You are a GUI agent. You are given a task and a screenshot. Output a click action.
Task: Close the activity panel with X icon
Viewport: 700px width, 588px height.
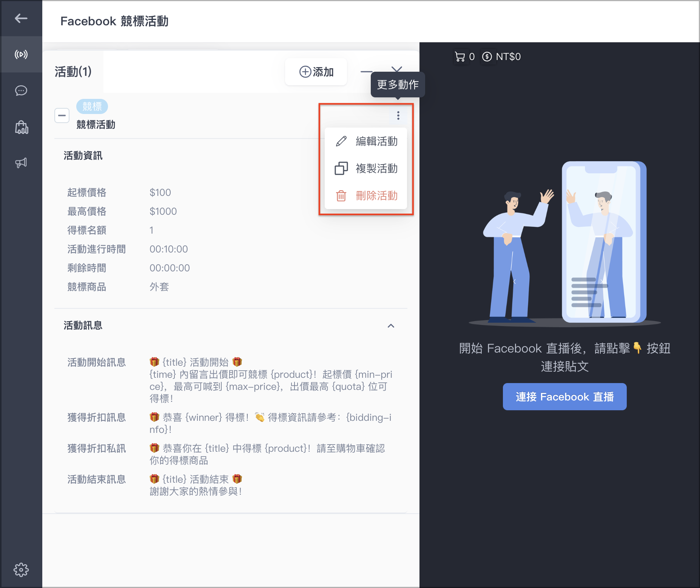point(396,69)
